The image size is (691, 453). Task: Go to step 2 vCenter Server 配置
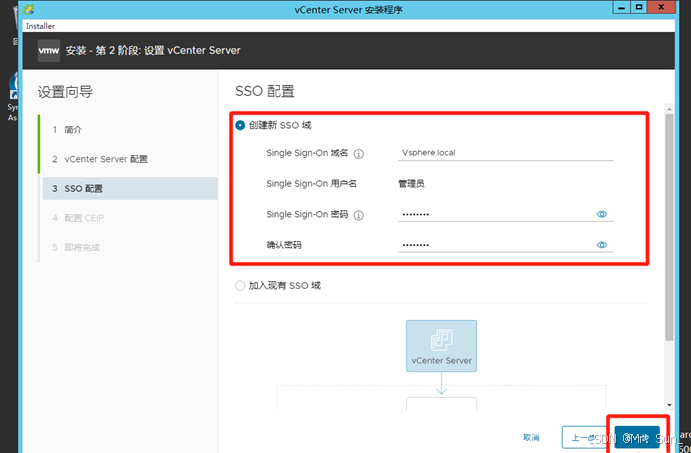coord(130,159)
